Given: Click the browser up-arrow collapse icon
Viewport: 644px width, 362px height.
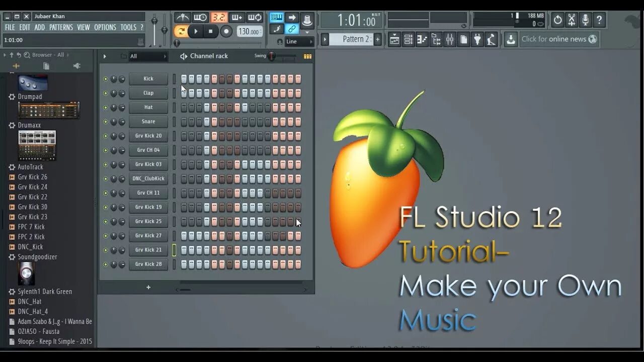Looking at the screenshot, I should 12,55.
